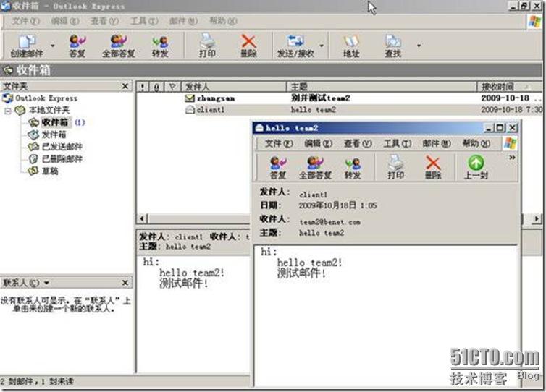Open Create Mail dropdown arrow
This screenshot has height=392, width=546.
point(53,46)
